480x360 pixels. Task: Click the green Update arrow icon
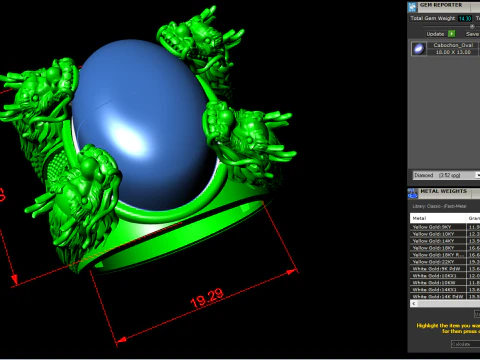(x=451, y=34)
